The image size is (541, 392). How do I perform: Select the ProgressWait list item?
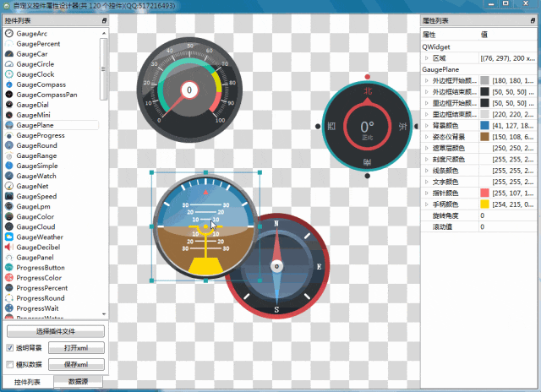tap(37, 308)
